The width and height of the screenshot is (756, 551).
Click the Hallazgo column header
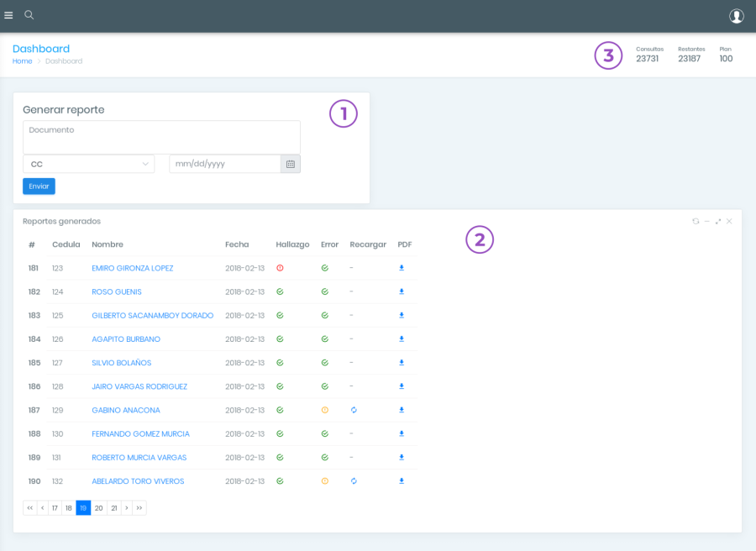point(292,244)
